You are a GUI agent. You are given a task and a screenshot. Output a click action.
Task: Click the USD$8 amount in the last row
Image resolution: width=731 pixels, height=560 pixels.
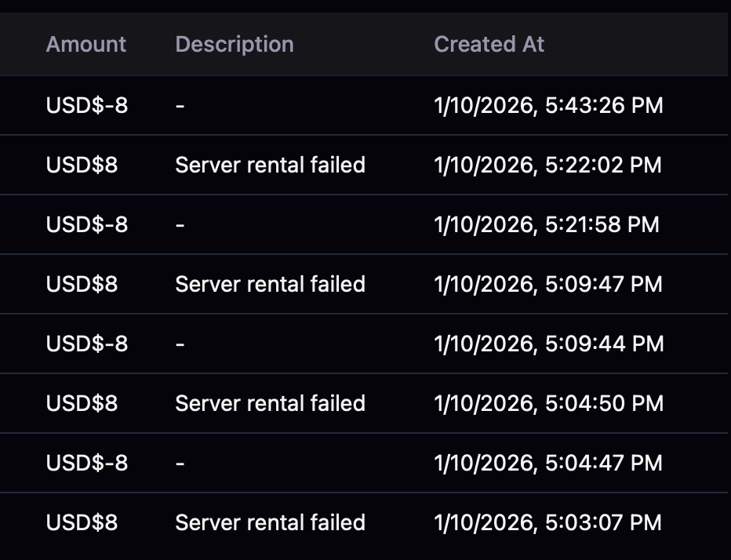(x=78, y=522)
